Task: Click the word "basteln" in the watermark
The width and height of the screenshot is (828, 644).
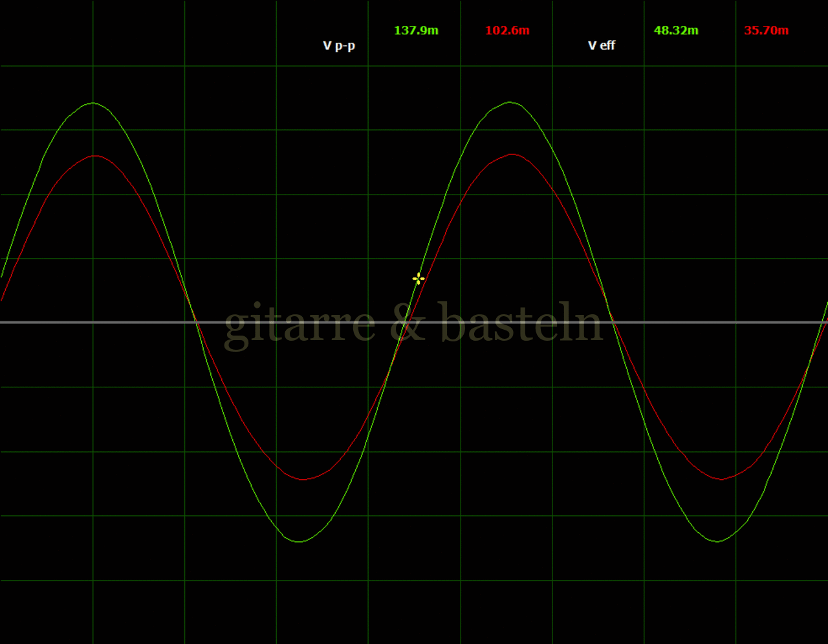Action: click(x=521, y=323)
